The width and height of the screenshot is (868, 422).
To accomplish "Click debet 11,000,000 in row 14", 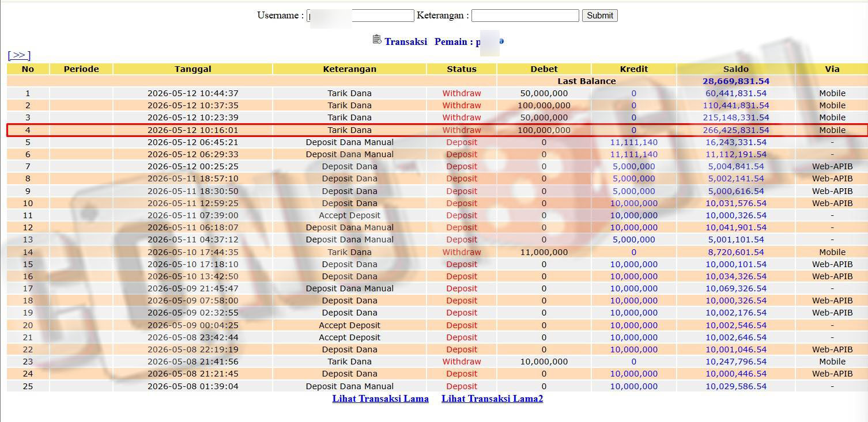I will click(x=544, y=252).
